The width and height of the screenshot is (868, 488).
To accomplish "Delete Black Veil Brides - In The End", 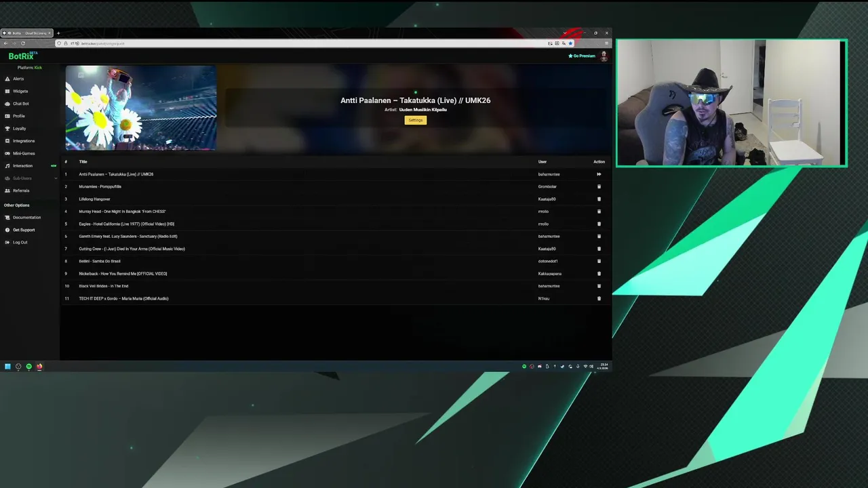I will pyautogui.click(x=599, y=286).
